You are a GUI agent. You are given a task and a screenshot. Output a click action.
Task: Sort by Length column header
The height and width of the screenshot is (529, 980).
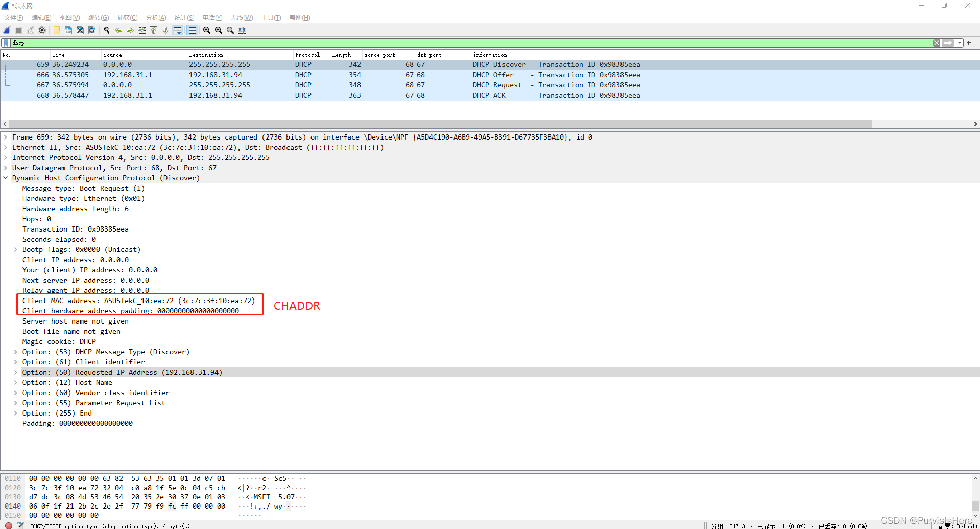pos(346,55)
